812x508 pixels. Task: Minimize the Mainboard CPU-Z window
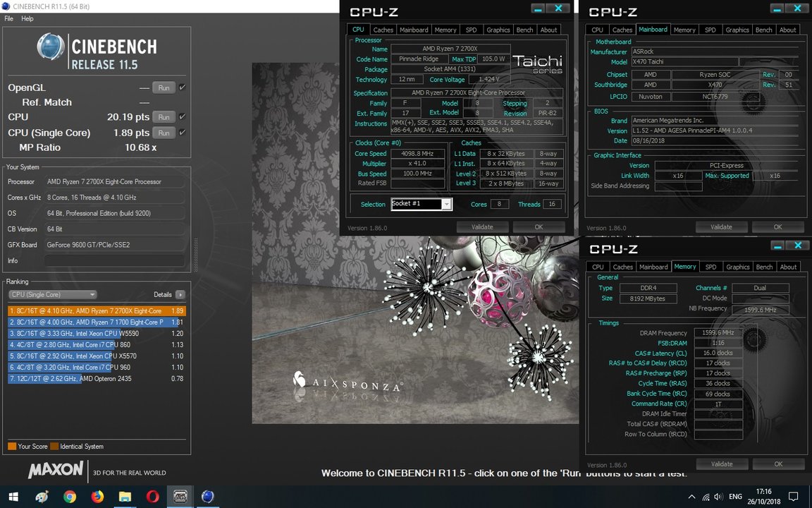(777, 8)
